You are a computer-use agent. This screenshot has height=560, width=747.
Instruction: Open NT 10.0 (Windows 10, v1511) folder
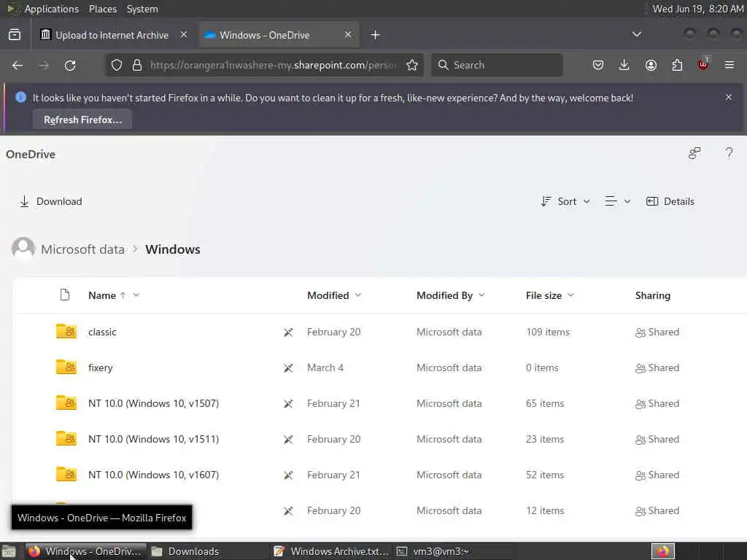coord(153,439)
